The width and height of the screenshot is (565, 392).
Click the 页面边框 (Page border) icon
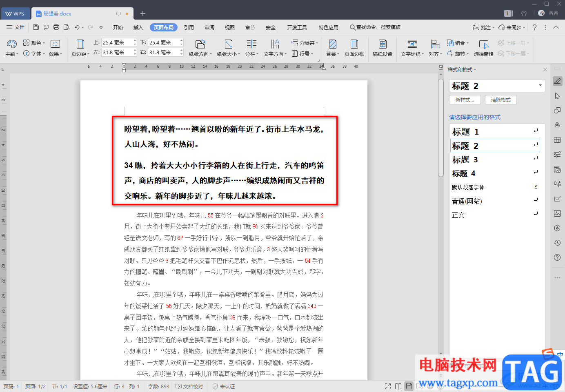coord(354,44)
